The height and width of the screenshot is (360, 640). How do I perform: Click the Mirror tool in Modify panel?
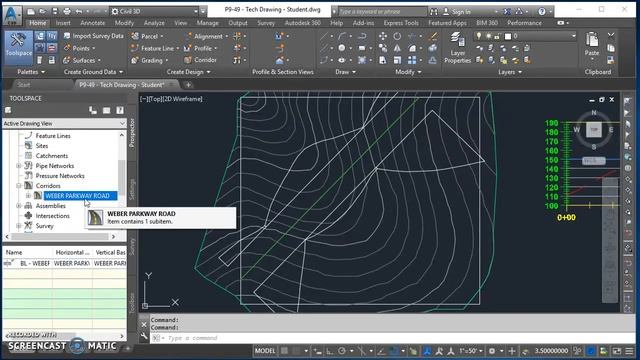(397, 48)
